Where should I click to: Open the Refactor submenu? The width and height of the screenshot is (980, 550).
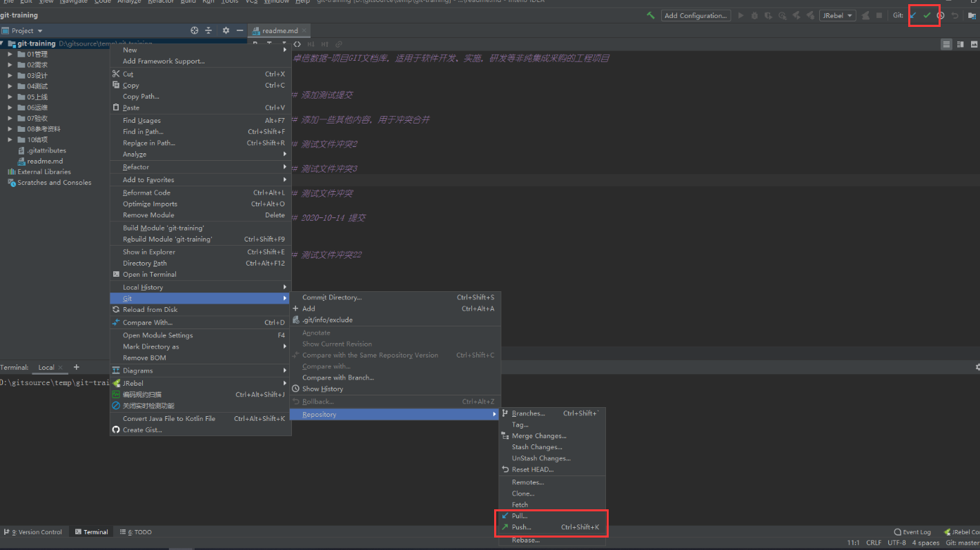click(x=201, y=167)
